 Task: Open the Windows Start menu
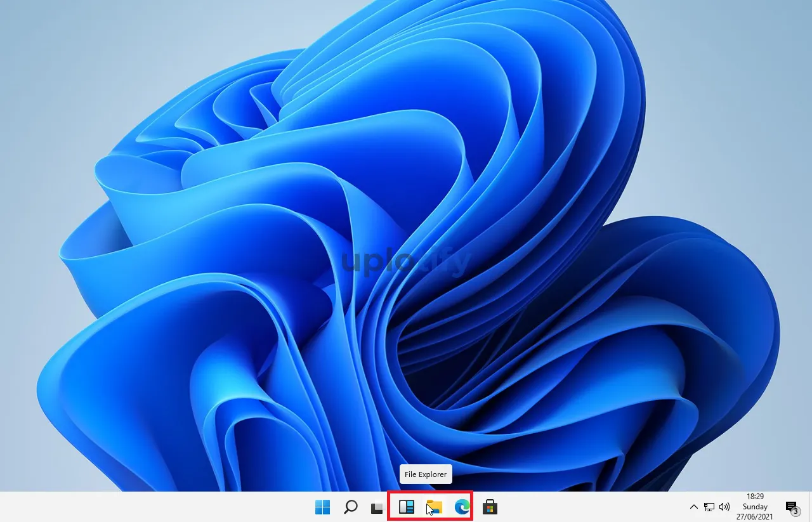coord(323,507)
